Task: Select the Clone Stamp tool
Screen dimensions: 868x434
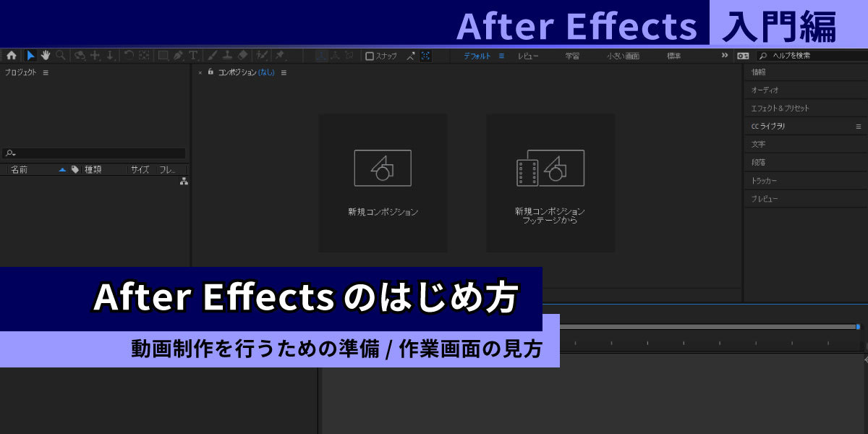Action: [x=227, y=55]
